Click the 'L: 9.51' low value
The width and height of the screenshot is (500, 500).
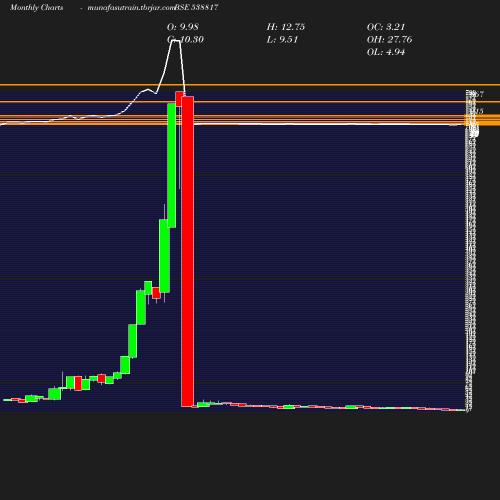[282, 39]
